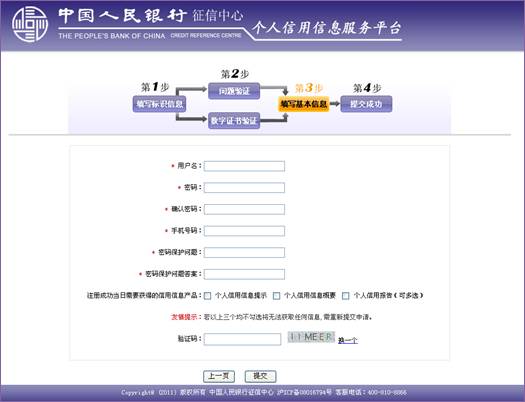Click the 提交成功 step box
This screenshot has height=402, width=525.
click(x=366, y=104)
